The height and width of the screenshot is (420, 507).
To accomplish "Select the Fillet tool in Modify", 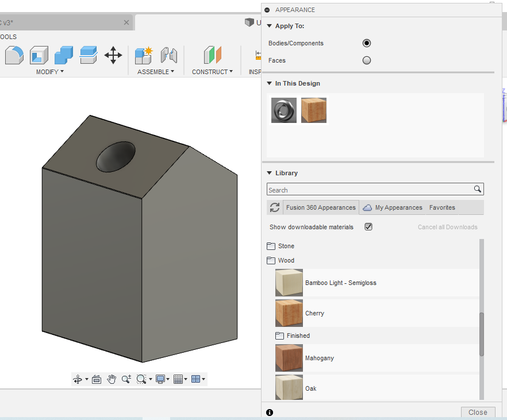I will (x=14, y=56).
